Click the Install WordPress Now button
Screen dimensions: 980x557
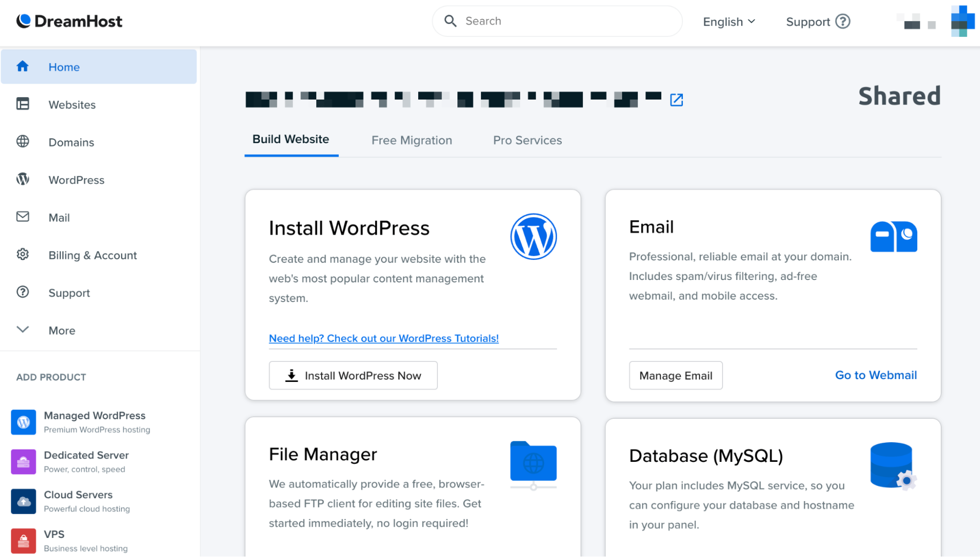[x=353, y=376]
